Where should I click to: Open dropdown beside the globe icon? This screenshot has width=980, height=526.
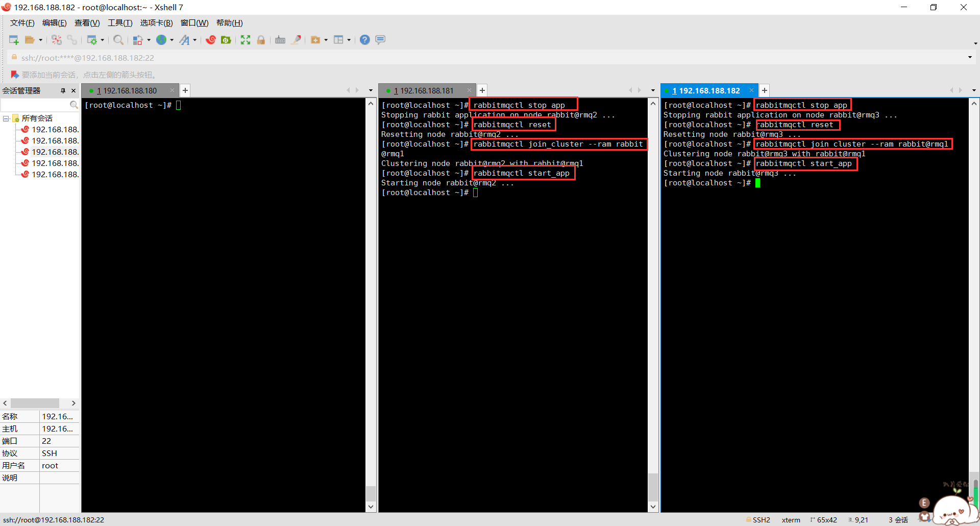click(x=171, y=40)
